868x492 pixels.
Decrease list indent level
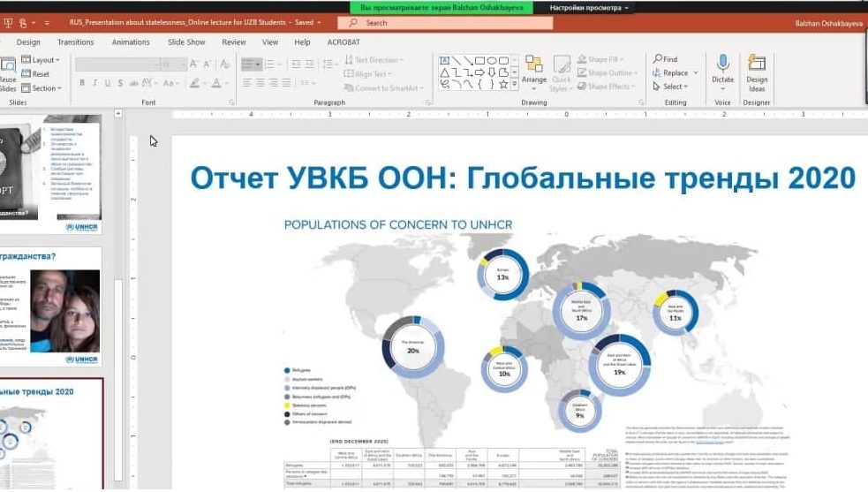pos(297,64)
